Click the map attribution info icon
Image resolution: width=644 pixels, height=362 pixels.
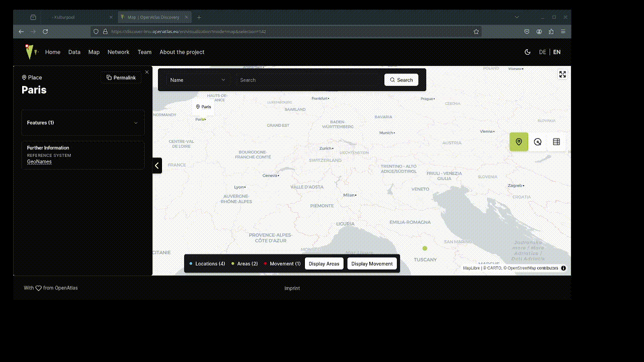(x=563, y=268)
